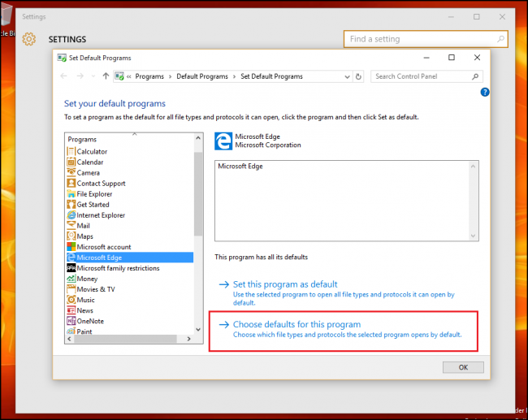Click the back navigation arrow
Image resolution: width=528 pixels, height=420 pixels.
(x=63, y=76)
